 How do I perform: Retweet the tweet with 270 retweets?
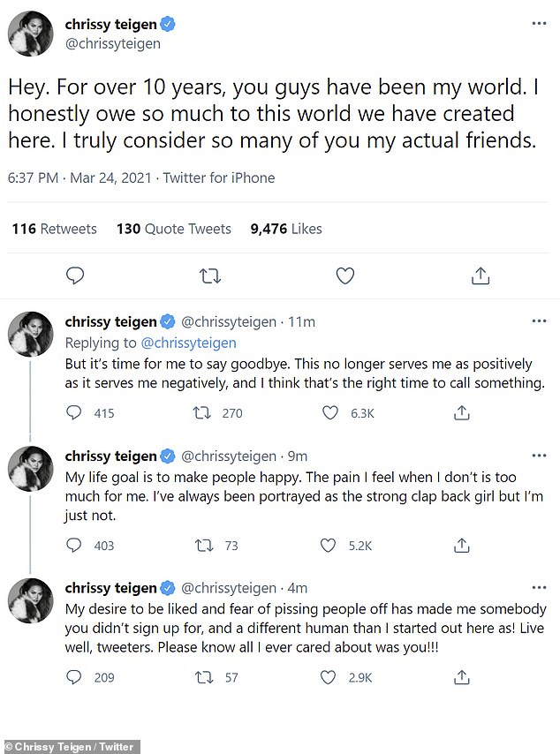tap(205, 412)
